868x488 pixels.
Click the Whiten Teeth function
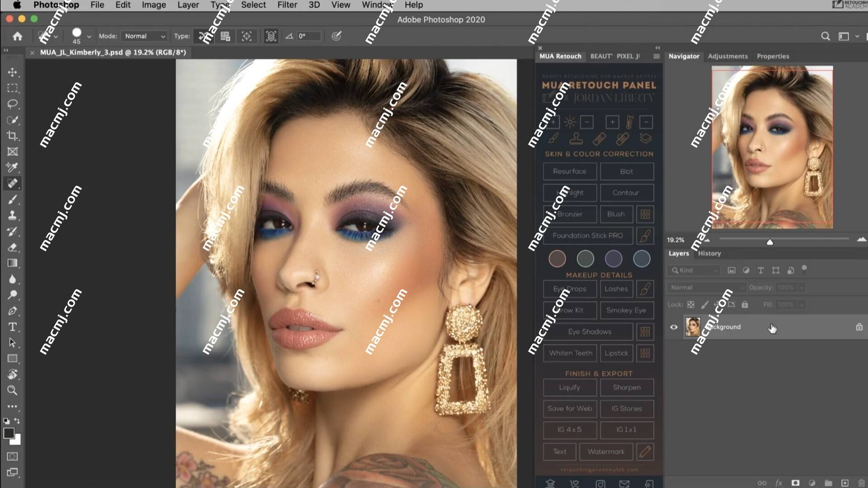[570, 353]
